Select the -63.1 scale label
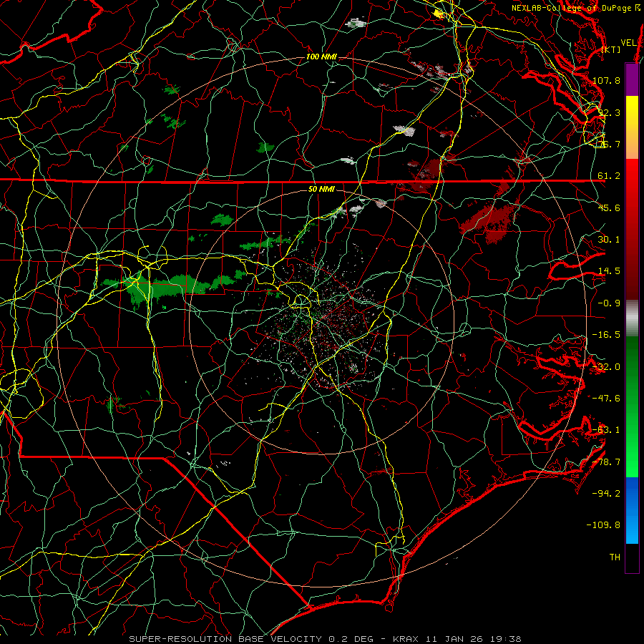The height and width of the screenshot is (644, 644). tap(607, 430)
